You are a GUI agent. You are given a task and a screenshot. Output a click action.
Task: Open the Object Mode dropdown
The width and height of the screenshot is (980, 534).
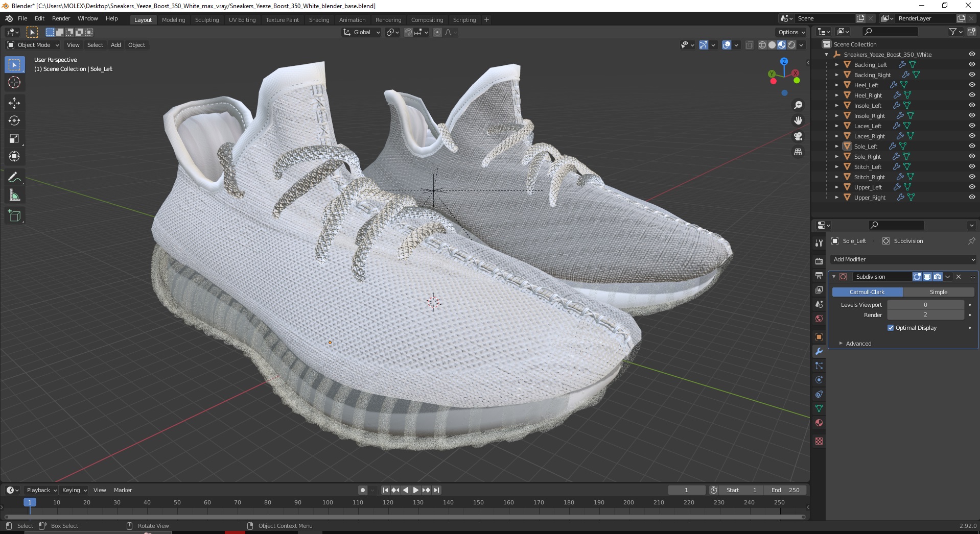click(33, 45)
